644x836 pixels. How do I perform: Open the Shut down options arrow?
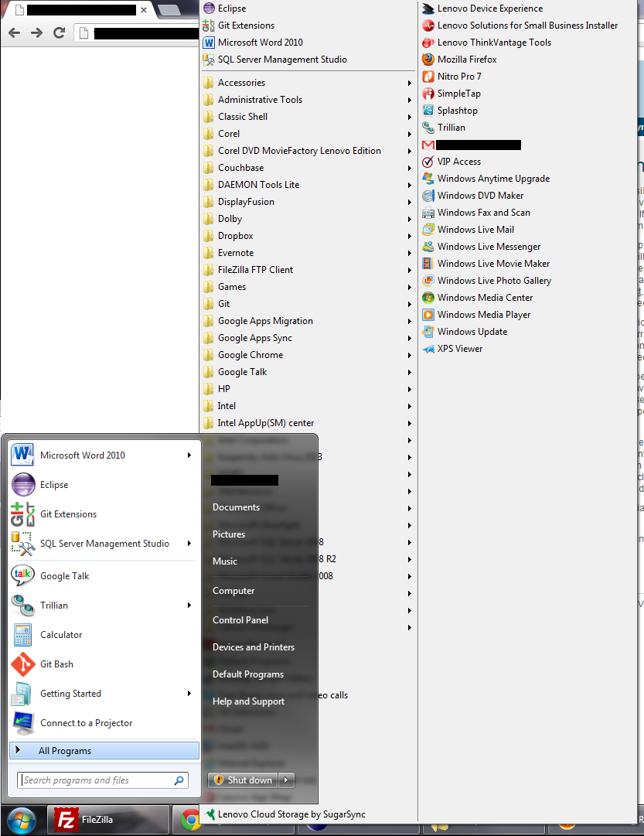[x=287, y=780]
